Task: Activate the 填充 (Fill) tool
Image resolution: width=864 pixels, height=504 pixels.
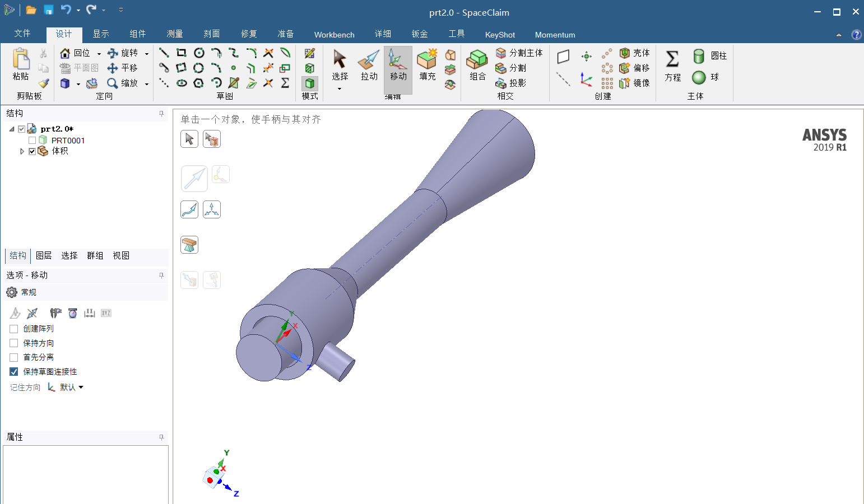Action: tap(428, 66)
